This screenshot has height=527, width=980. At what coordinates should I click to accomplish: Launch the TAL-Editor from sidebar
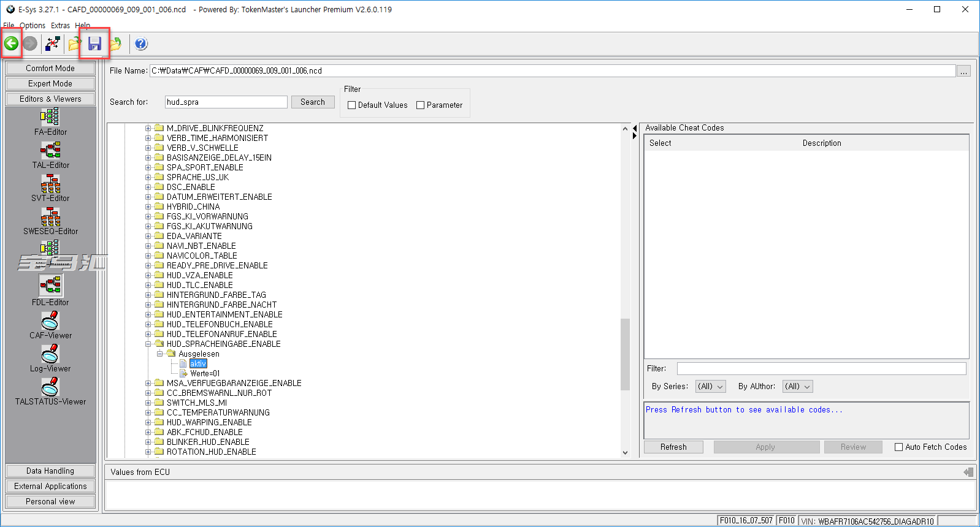[50, 150]
